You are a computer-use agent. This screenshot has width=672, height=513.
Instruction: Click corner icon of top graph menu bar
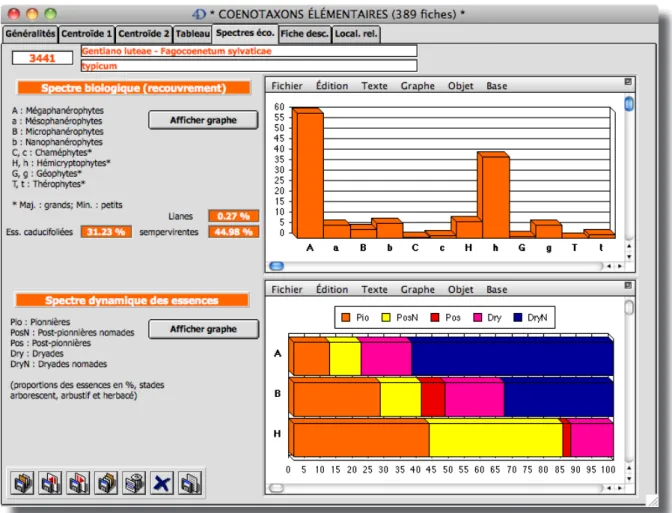[x=628, y=81]
